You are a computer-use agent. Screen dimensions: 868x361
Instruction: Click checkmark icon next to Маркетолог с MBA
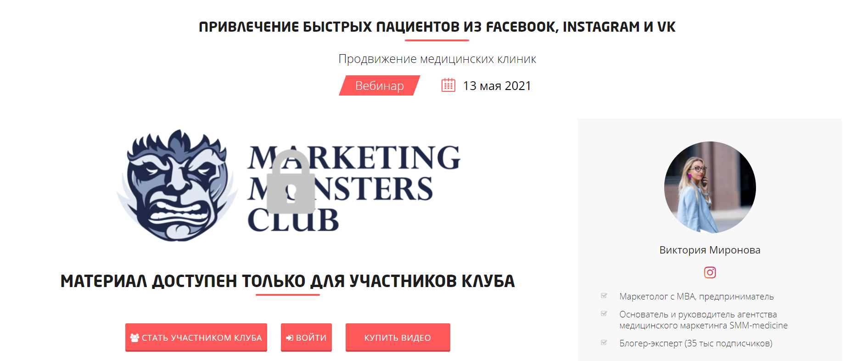pos(604,296)
